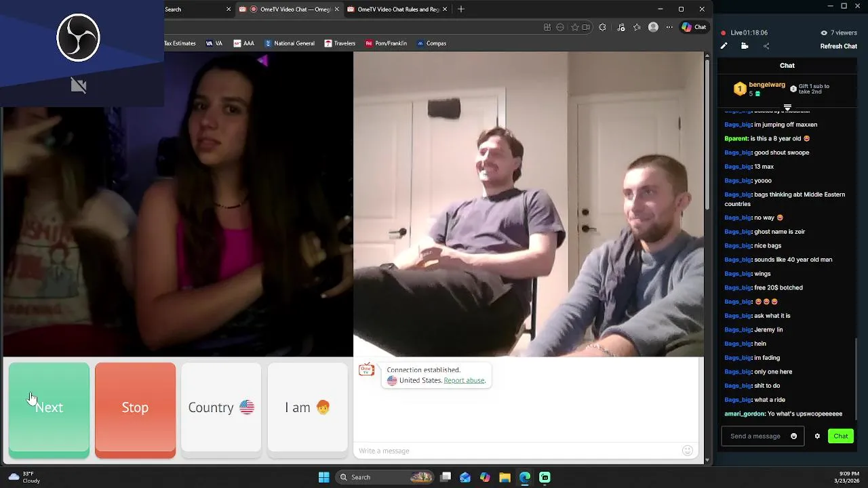Open the browser profile avatar
Image resolution: width=868 pixels, height=488 pixels.
(x=653, y=27)
